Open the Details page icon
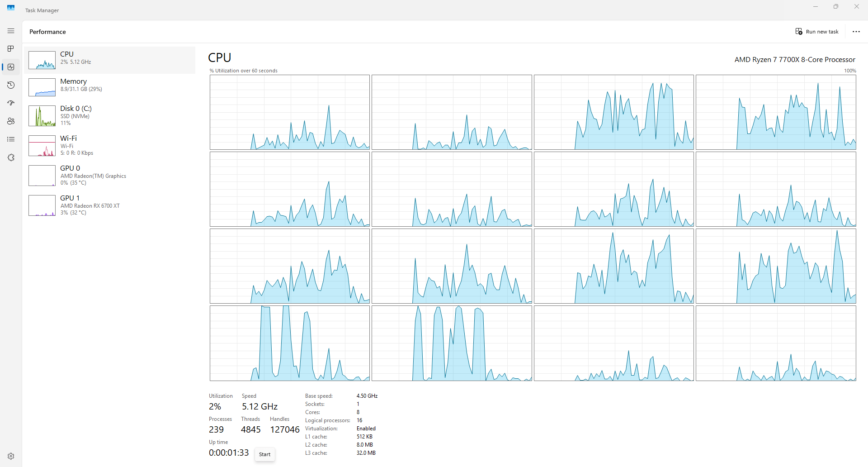 [x=11, y=139]
